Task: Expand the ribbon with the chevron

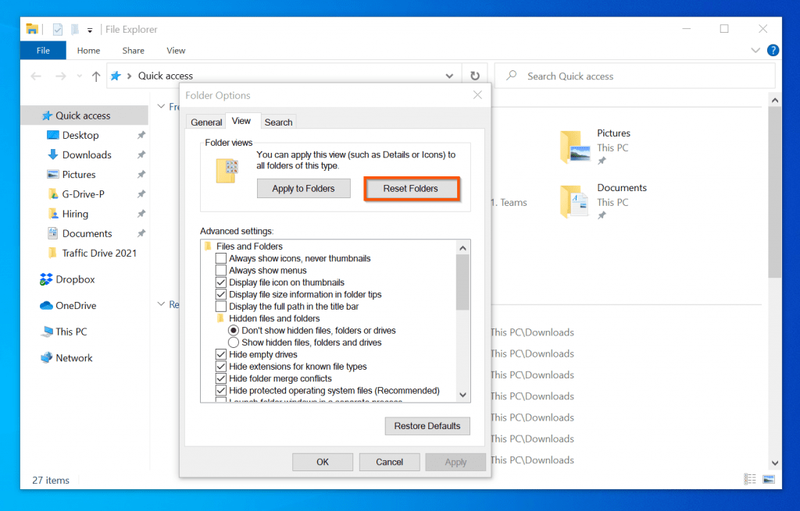Action: click(755, 50)
